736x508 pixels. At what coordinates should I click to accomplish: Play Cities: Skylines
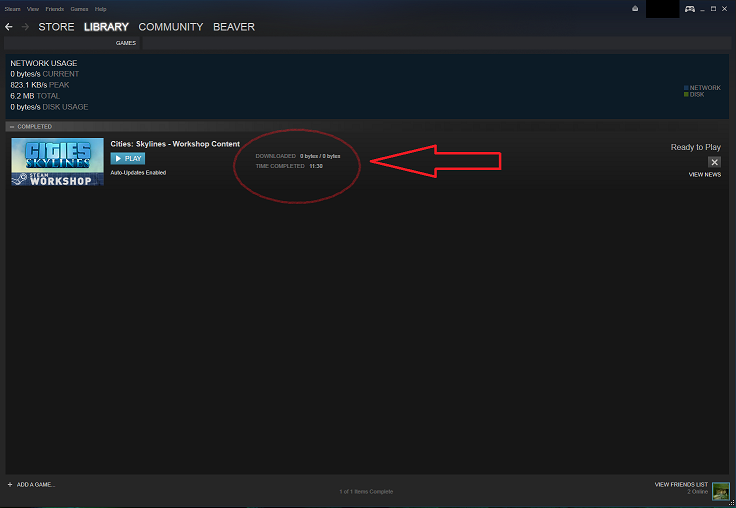tap(128, 159)
